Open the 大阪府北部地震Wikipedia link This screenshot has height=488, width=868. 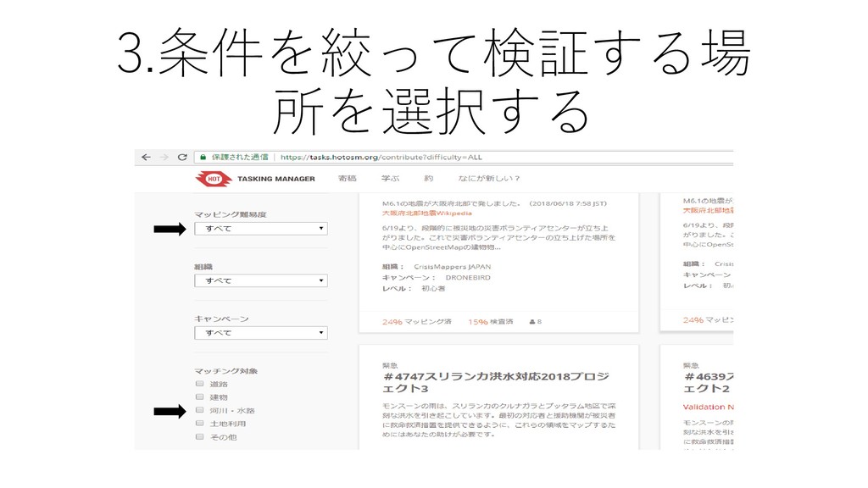pos(427,213)
